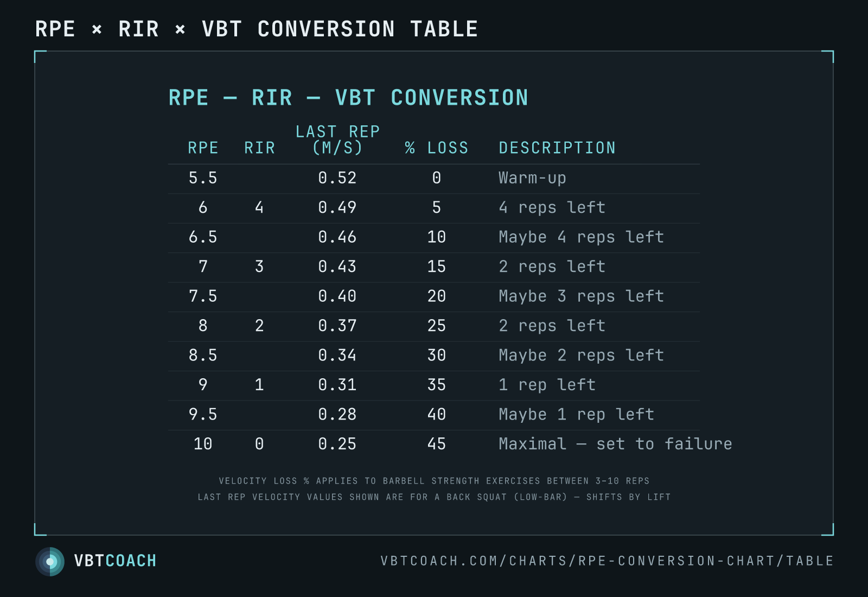Click the RIR column header
This screenshot has width=868, height=597.
pyautogui.click(x=259, y=148)
